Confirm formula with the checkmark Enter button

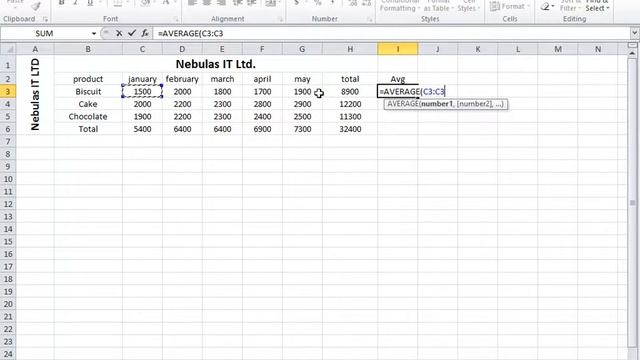pyautogui.click(x=131, y=33)
